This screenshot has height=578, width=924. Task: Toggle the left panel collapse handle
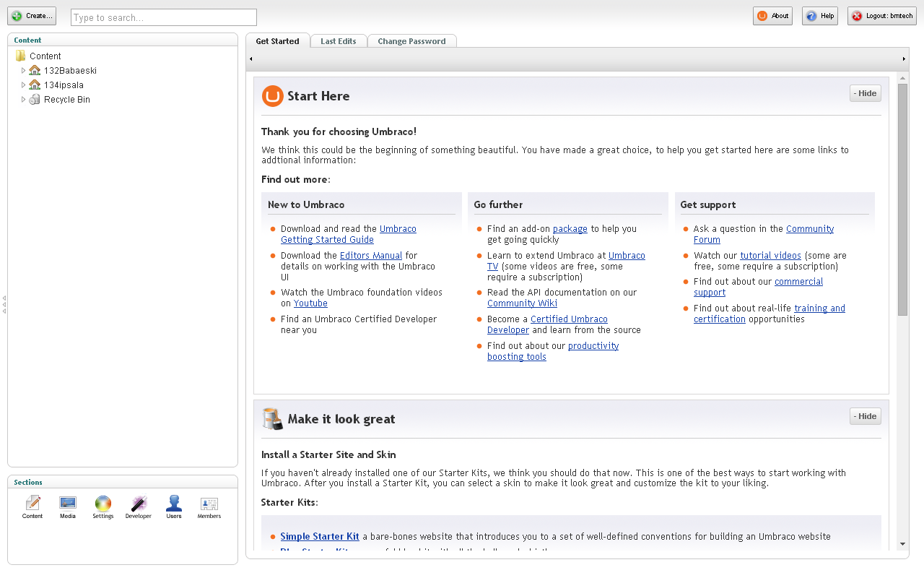point(4,304)
